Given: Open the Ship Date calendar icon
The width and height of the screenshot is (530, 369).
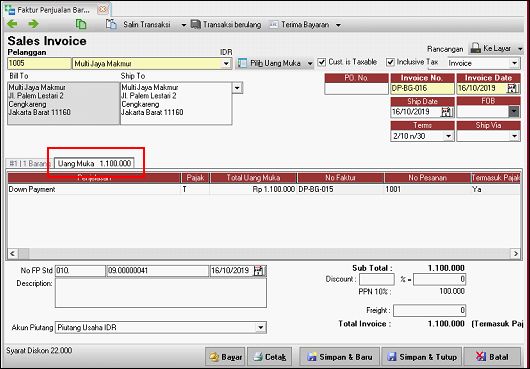Looking at the screenshot, I should coord(447,112).
